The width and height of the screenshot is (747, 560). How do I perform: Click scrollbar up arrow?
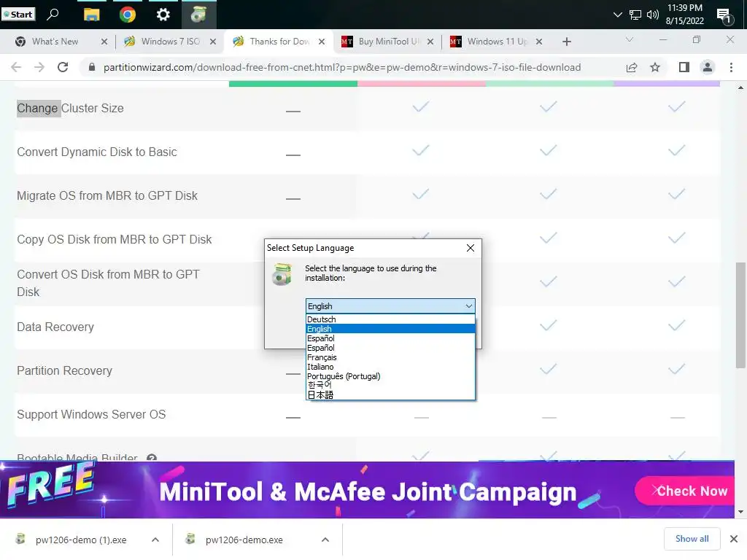tap(740, 87)
